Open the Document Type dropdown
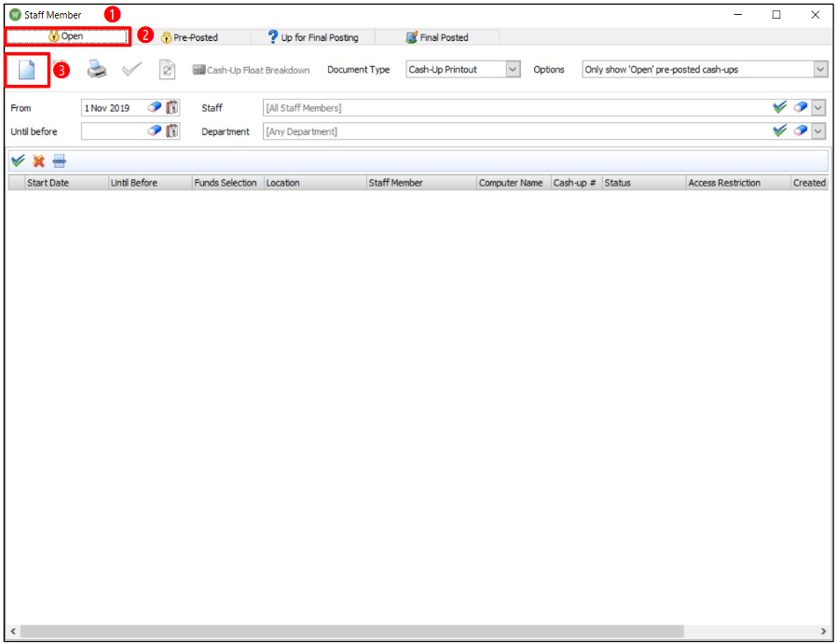The height and width of the screenshot is (644, 837). coord(513,69)
